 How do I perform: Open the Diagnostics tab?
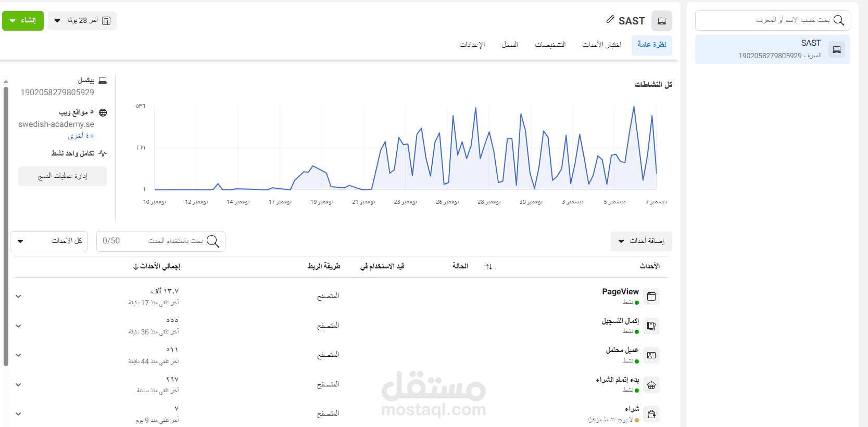click(x=550, y=45)
